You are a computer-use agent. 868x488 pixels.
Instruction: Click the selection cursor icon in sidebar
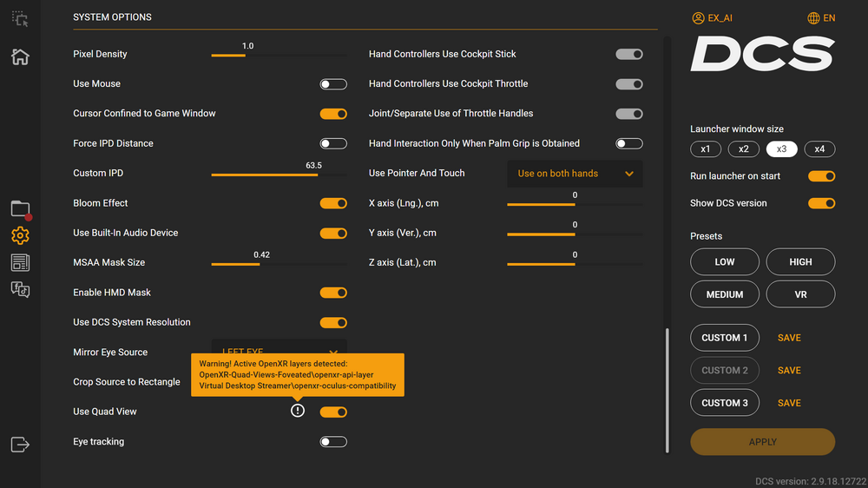[20, 18]
